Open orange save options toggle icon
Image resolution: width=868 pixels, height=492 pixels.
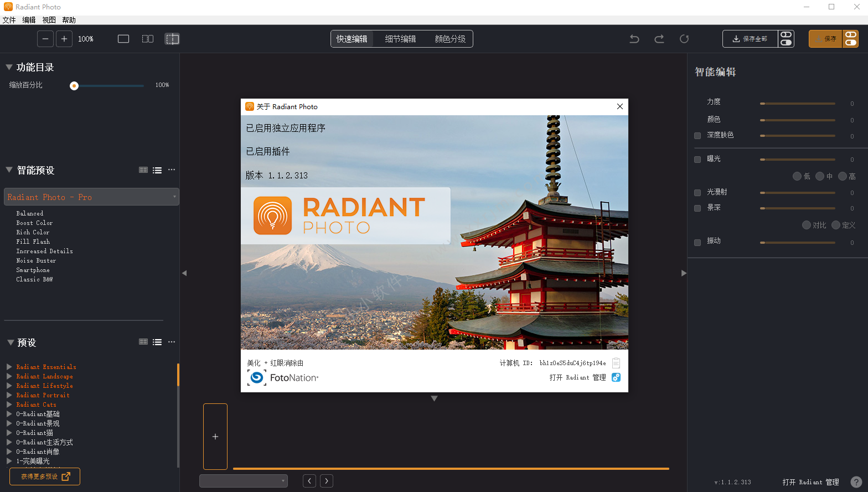point(851,39)
